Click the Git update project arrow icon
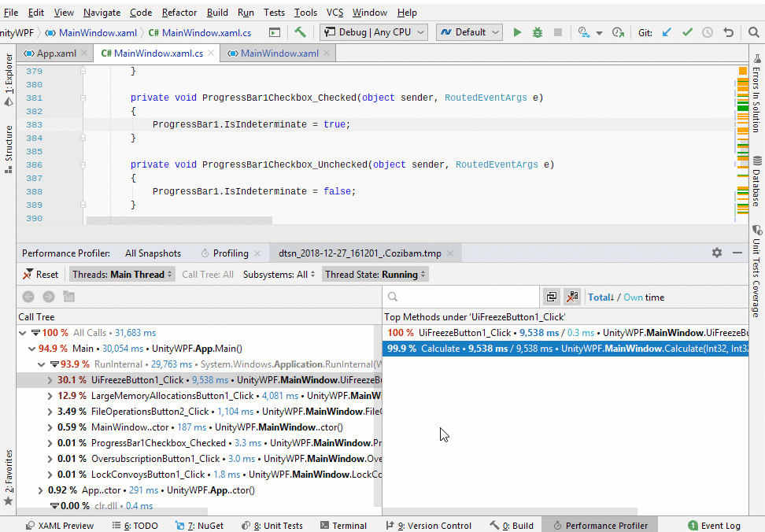This screenshot has height=532, width=765. click(x=666, y=32)
